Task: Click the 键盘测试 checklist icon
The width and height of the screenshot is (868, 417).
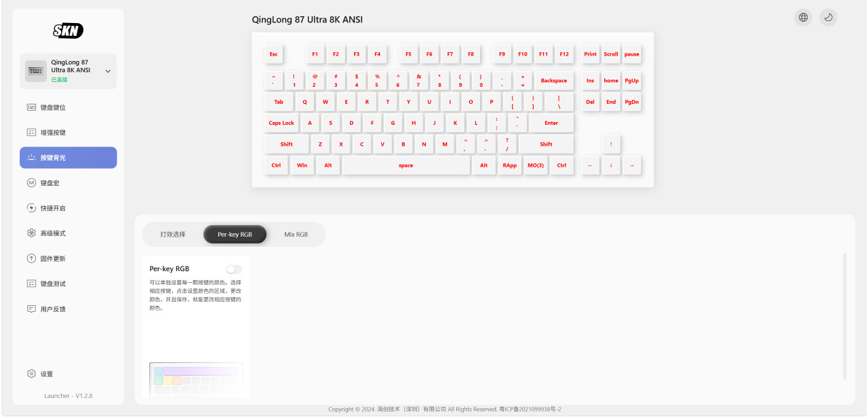Action: (x=31, y=283)
